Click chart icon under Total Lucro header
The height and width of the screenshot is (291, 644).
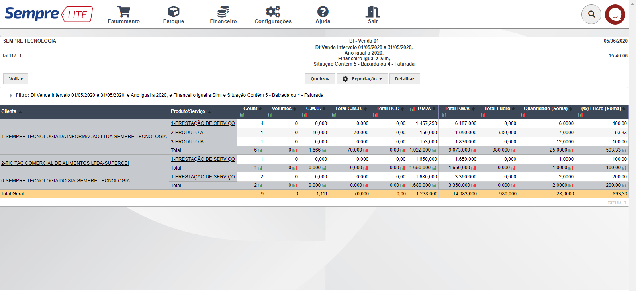pos(483,115)
